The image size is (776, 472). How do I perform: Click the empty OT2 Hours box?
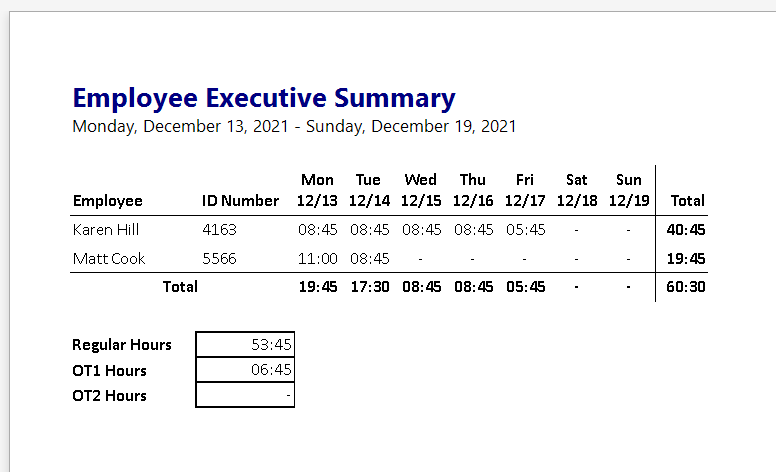tap(246, 395)
